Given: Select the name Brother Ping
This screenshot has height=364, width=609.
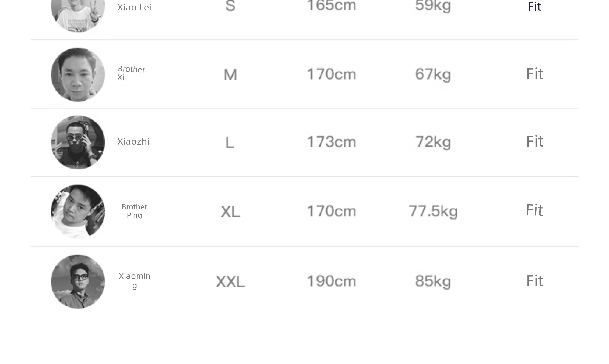Looking at the screenshot, I should (134, 211).
